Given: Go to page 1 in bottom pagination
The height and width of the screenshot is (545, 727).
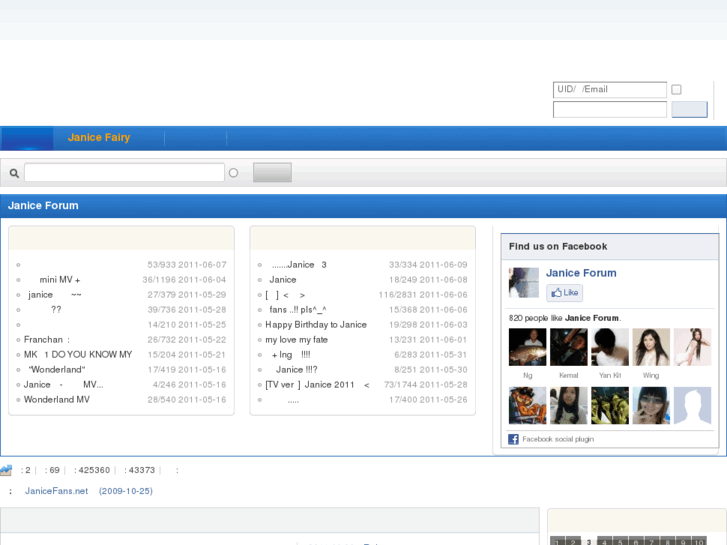Looking at the screenshot, I should coord(557,541).
